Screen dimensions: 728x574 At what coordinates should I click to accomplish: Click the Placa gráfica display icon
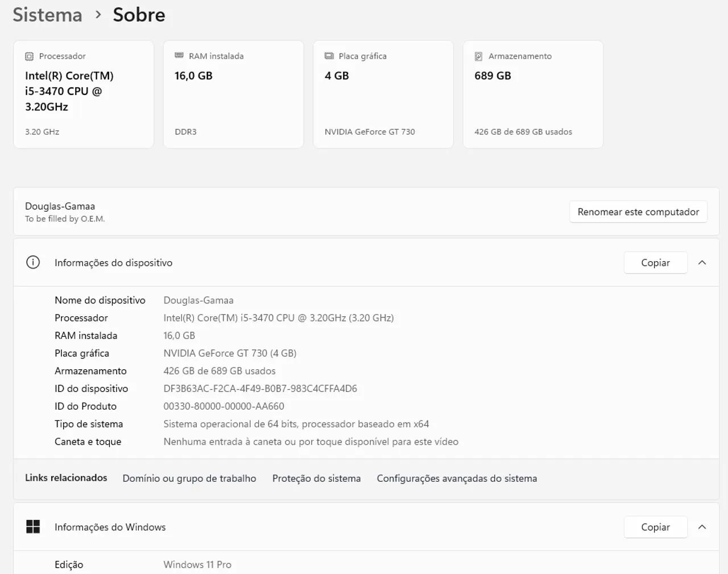(329, 56)
